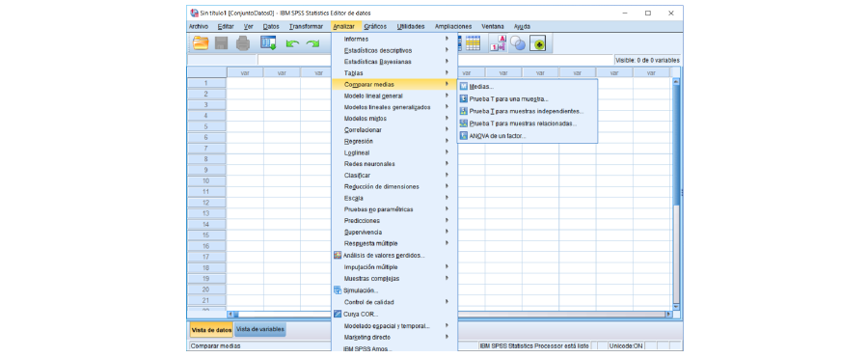Click the recall recent dialogs icon
Viewport: 868px width, 358px height.
[x=268, y=43]
